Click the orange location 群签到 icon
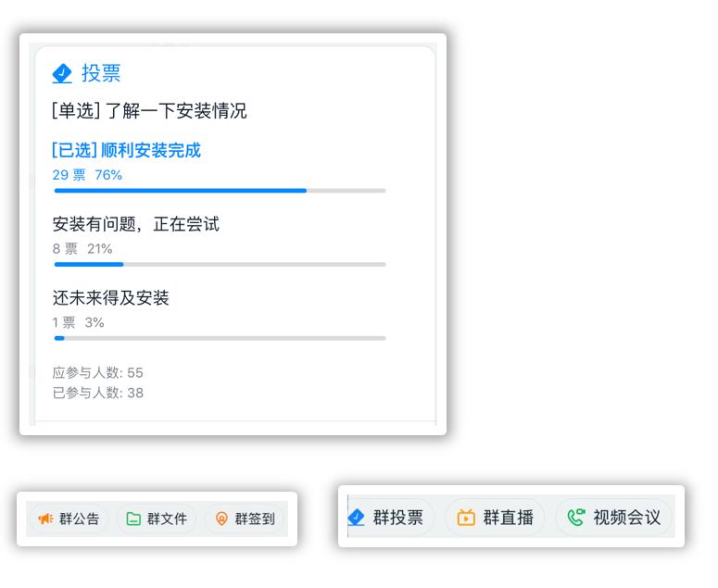This screenshot has height=588, width=718. [x=221, y=519]
